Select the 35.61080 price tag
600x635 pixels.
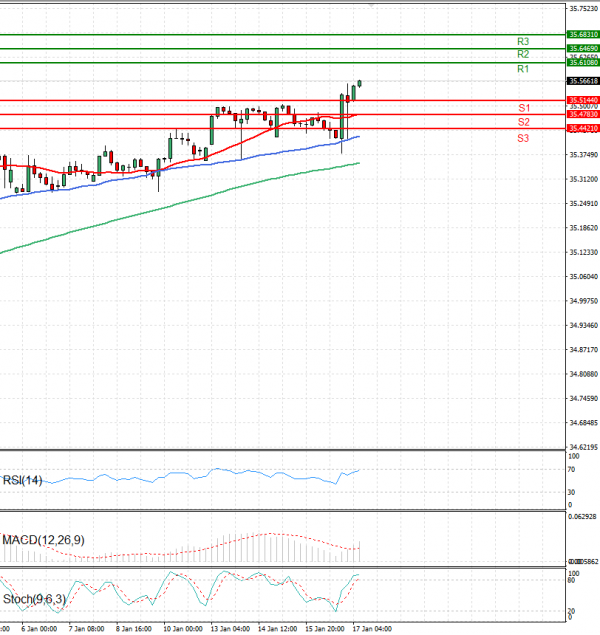[x=583, y=62]
